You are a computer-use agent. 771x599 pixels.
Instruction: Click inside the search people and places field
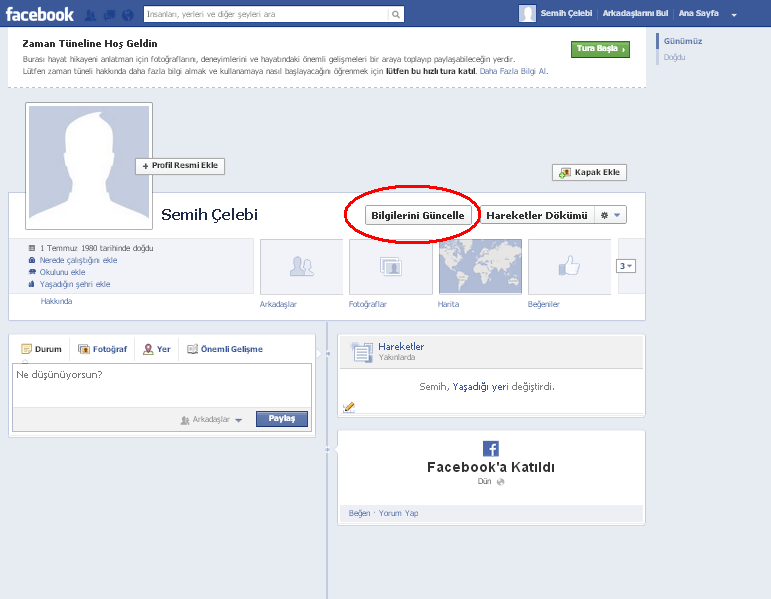[267, 14]
